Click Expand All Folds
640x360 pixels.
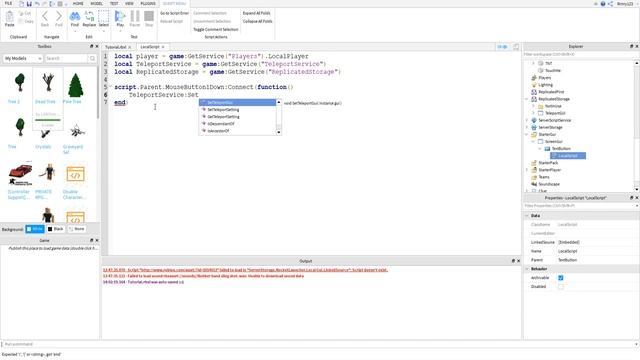(256, 13)
